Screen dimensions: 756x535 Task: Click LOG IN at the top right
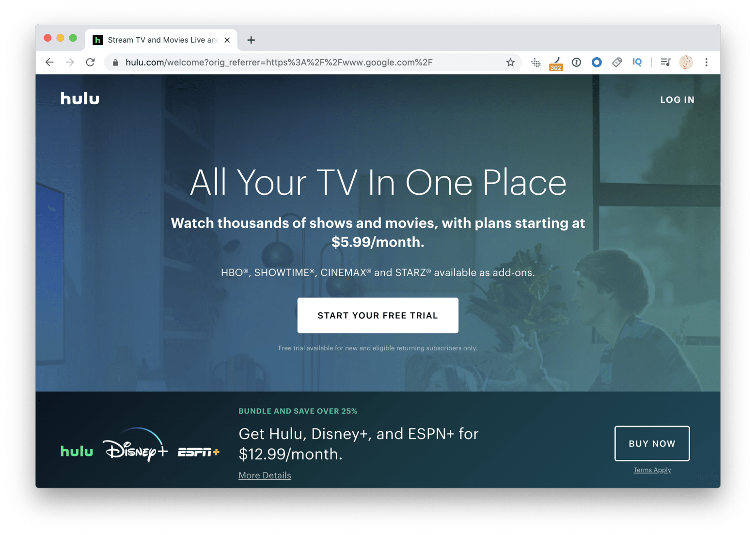tap(677, 100)
